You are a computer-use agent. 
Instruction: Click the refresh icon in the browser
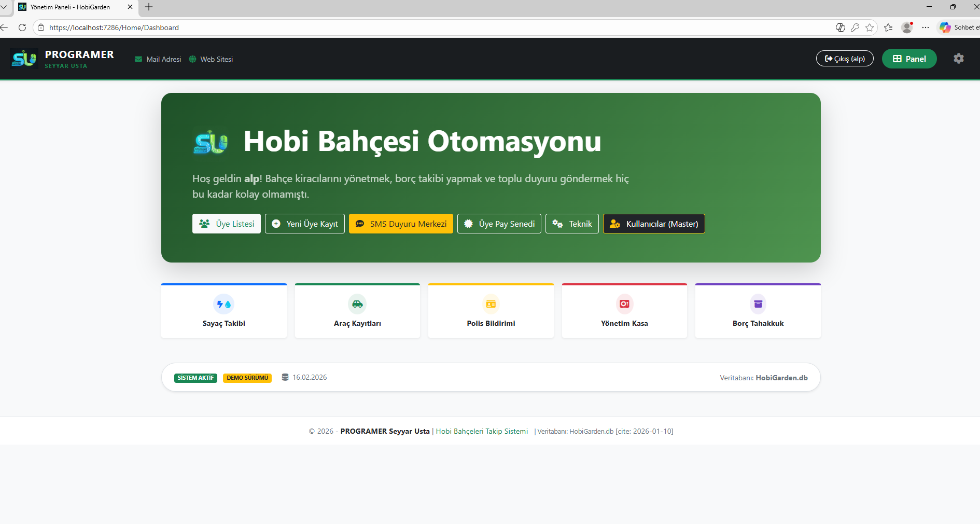coord(22,27)
